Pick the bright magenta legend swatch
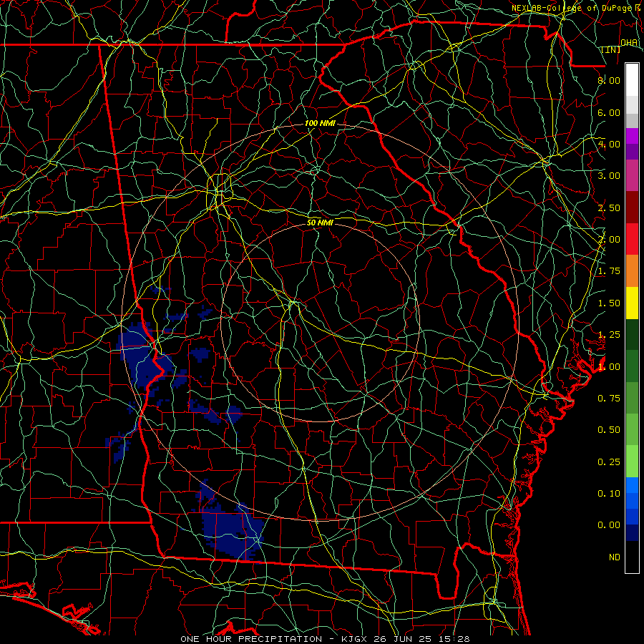The image size is (644, 644). (x=632, y=136)
